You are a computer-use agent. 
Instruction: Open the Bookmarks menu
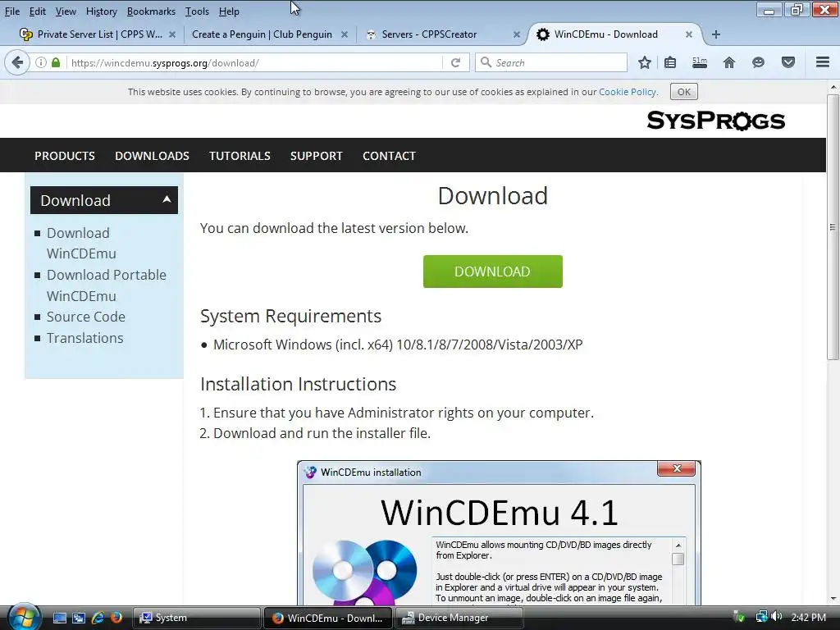(151, 11)
